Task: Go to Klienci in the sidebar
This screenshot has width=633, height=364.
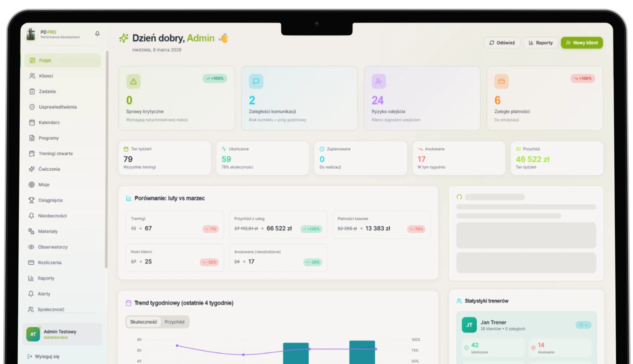Action: (x=63, y=76)
